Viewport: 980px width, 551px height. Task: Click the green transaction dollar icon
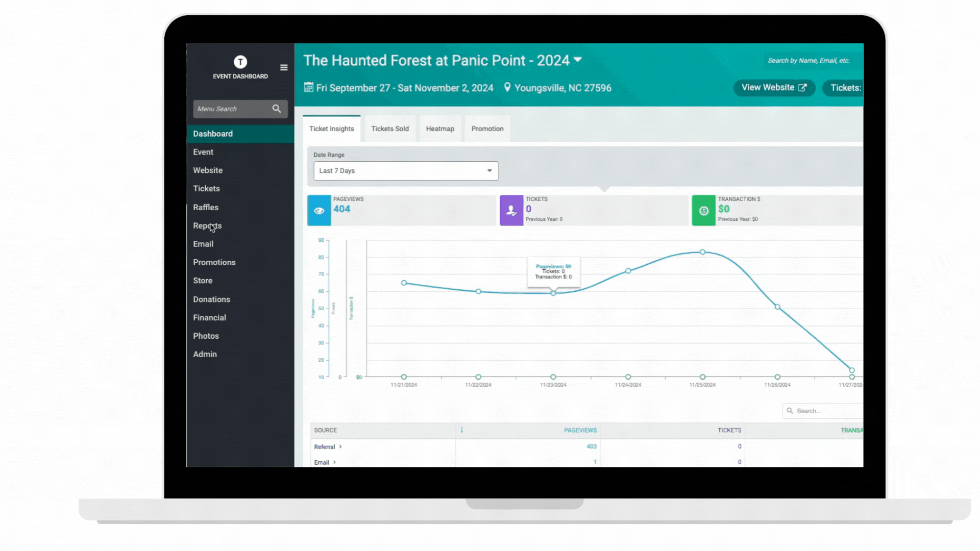(703, 210)
